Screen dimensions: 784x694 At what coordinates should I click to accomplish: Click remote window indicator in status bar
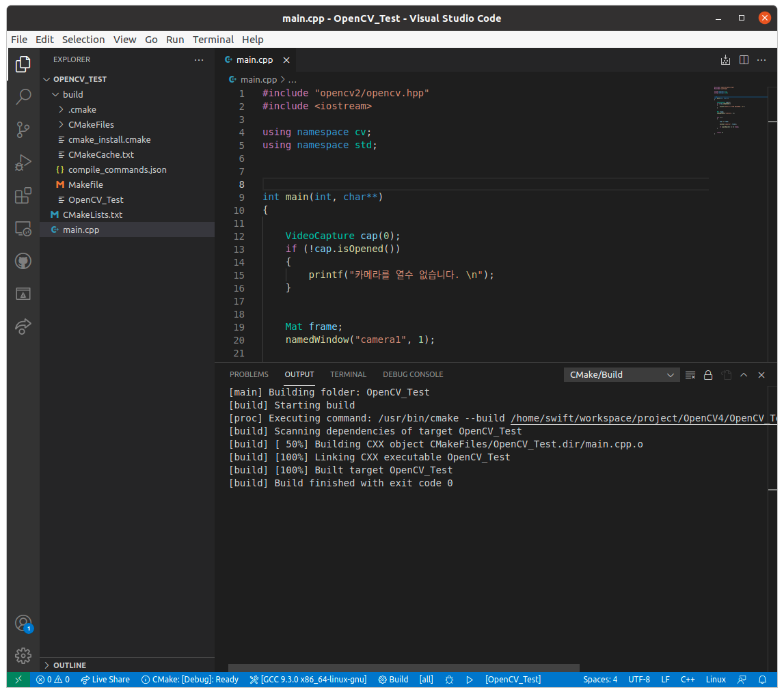tap(18, 680)
